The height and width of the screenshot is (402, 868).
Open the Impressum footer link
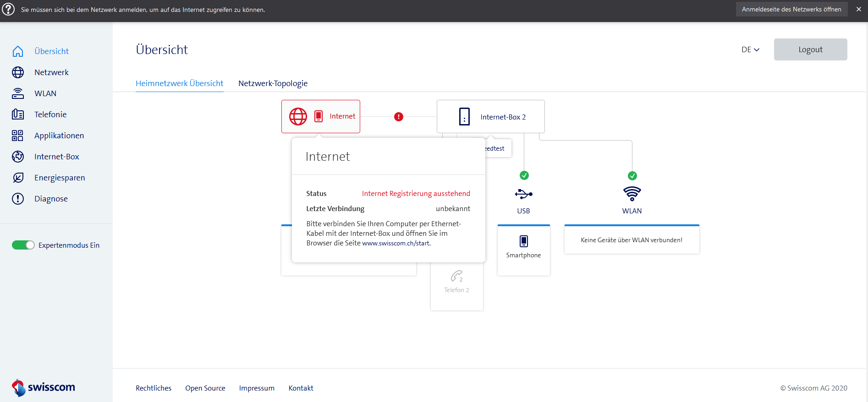pos(257,388)
